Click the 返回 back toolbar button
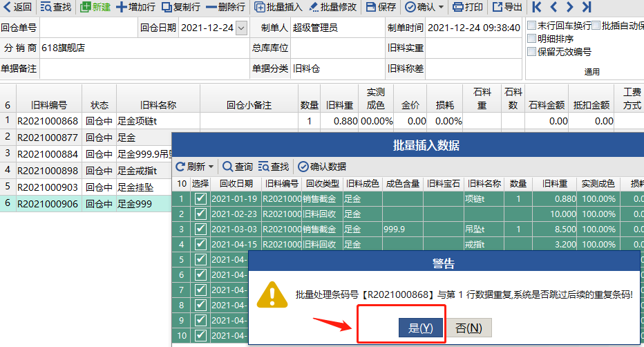This screenshot has width=644, height=347. tap(18, 7)
